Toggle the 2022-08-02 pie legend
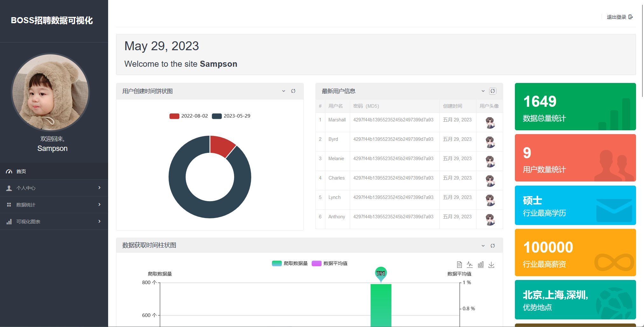 [x=189, y=116]
